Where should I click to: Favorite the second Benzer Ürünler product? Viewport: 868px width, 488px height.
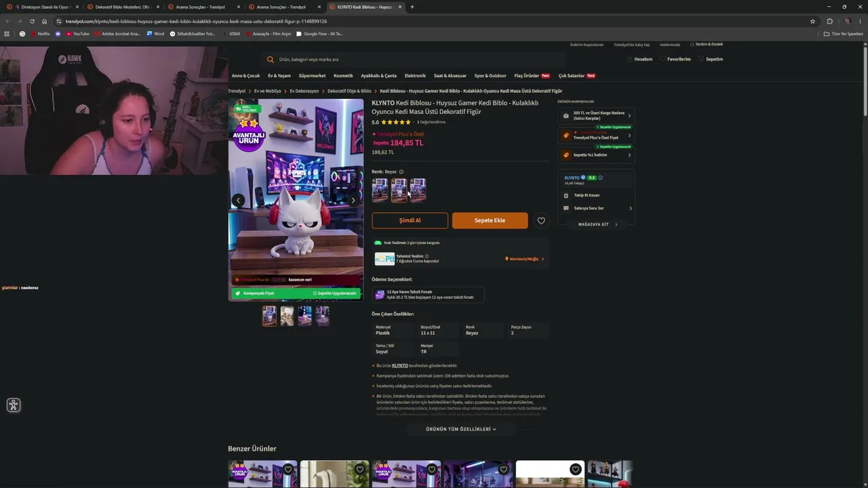click(359, 469)
